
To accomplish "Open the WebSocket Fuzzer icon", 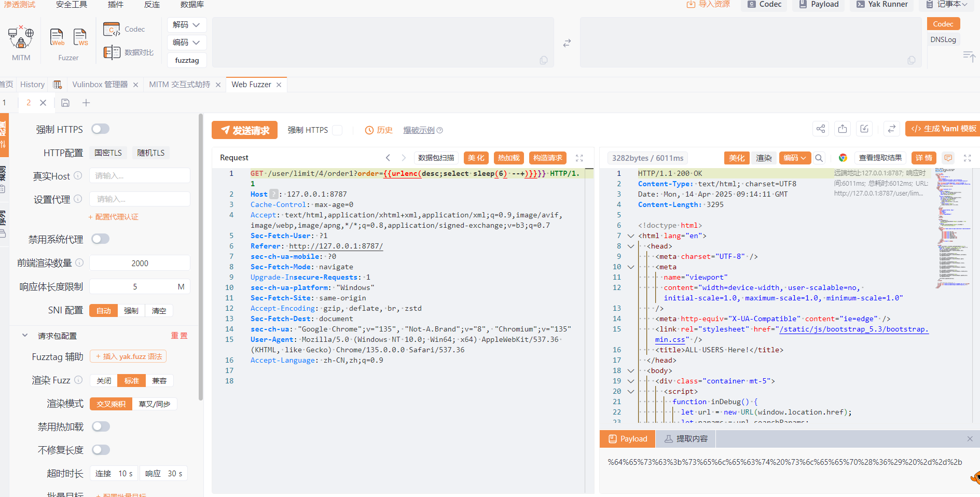I will (80, 37).
